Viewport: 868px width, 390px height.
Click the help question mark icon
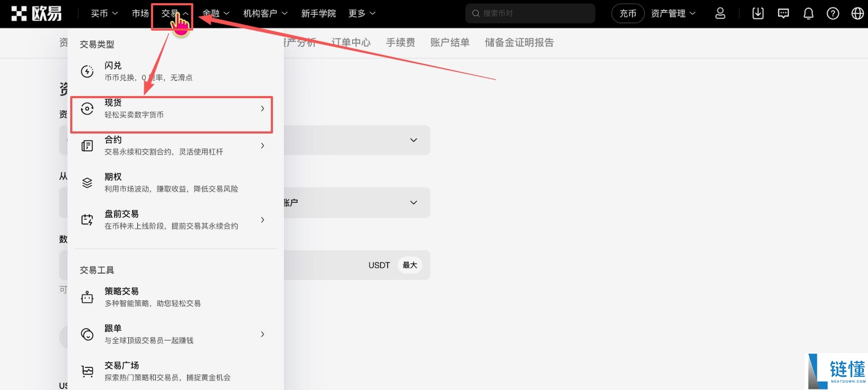click(833, 13)
